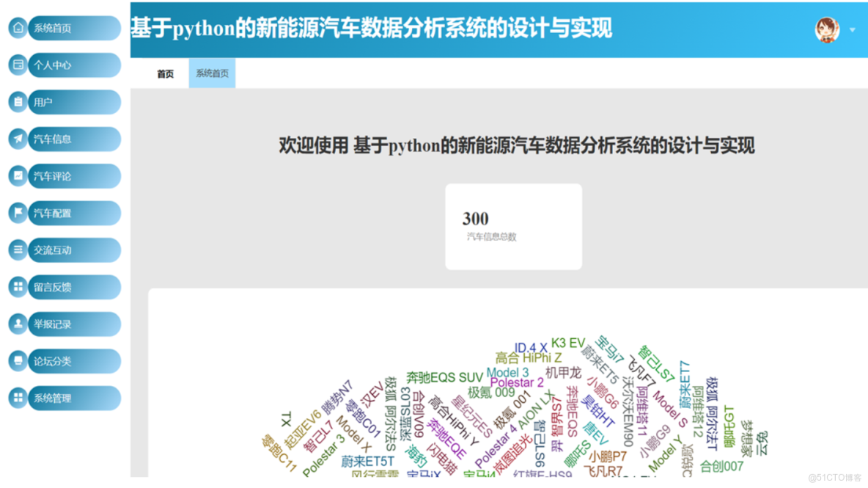The width and height of the screenshot is (868, 488).
Task: Select the 个人中心 profile icon
Action: pos(17,65)
